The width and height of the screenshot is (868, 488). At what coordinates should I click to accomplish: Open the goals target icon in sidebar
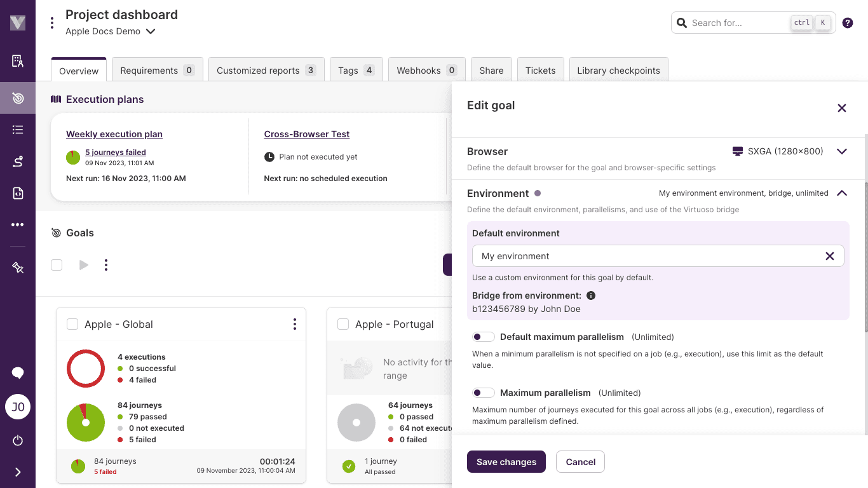(17, 98)
